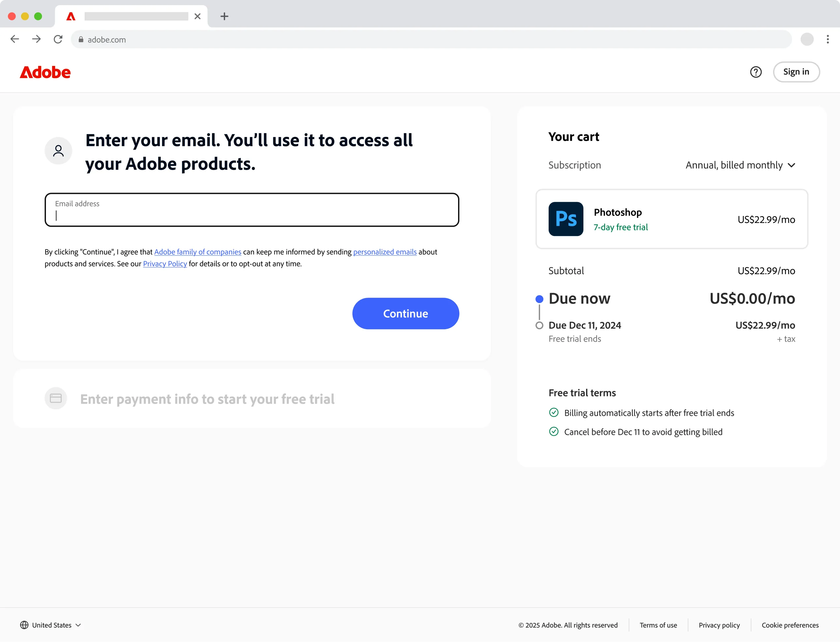Select the Adobe browser tab
Screen dimensions: 840x642
coord(131,16)
